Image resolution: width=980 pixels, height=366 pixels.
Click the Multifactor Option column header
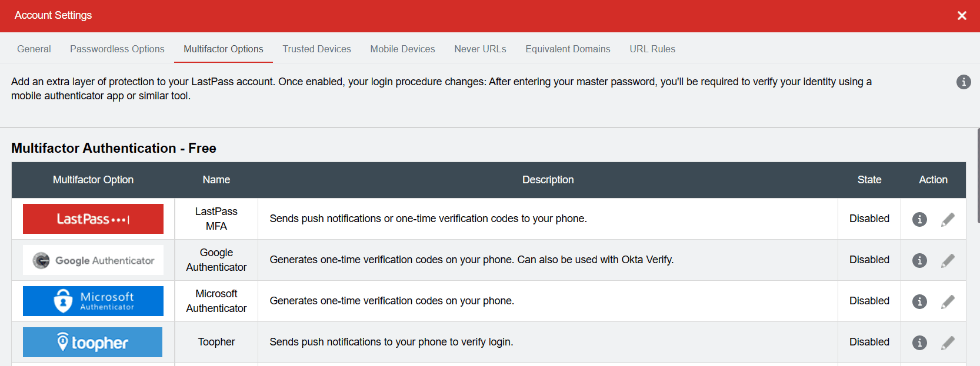(x=93, y=180)
